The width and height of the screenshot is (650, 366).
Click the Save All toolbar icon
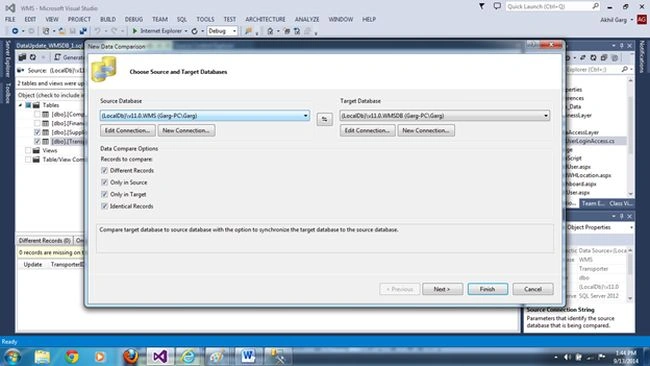tap(83, 31)
